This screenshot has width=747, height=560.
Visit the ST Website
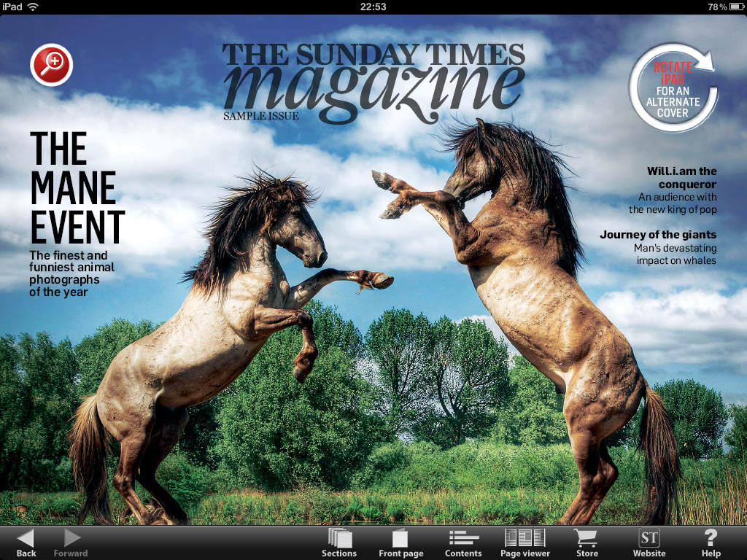coord(649,542)
